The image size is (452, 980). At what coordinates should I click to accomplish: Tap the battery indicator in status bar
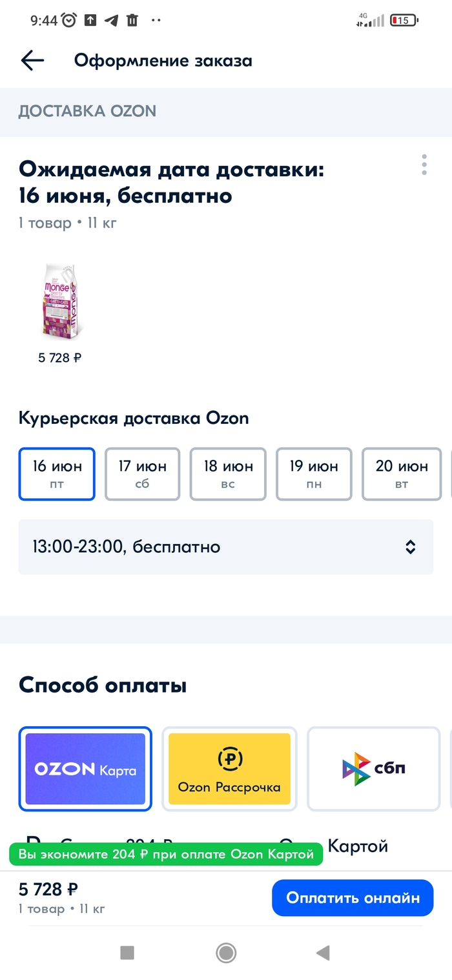point(404,21)
